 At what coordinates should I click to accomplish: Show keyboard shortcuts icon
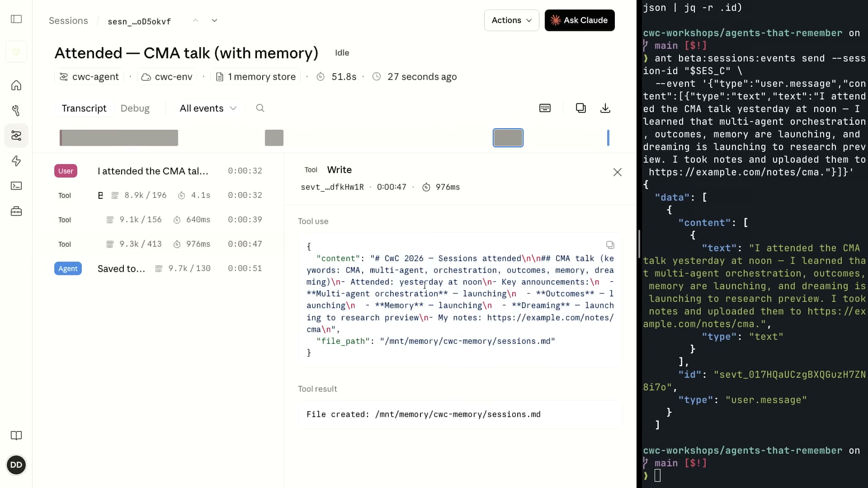(x=545, y=108)
